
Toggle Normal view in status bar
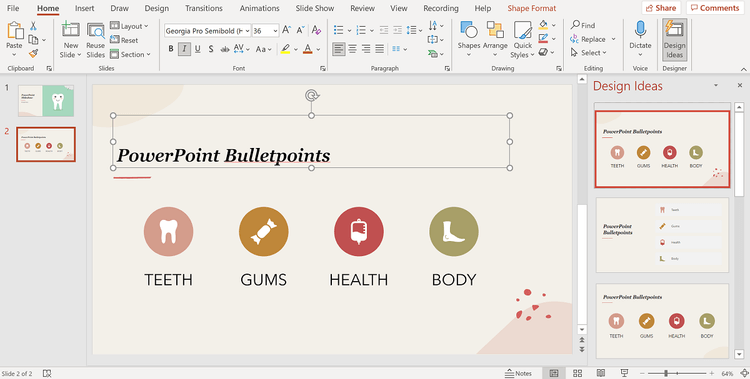(x=554, y=373)
